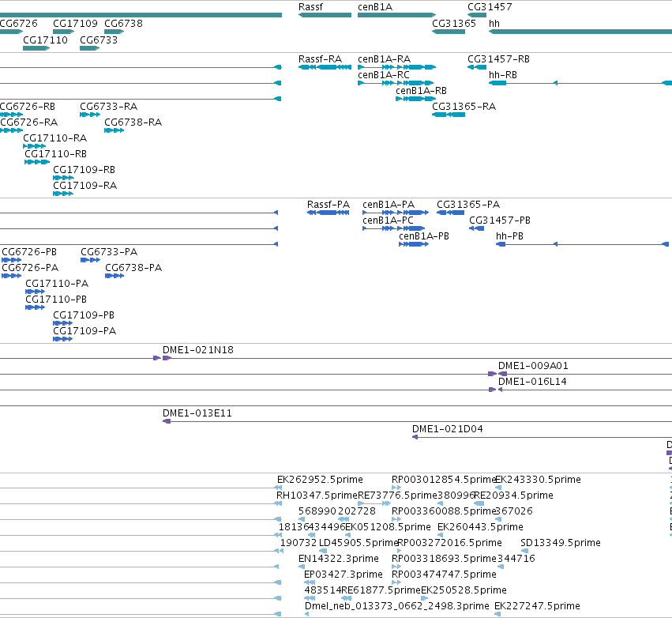
Task: Click the CG17110-RB transcript
Action: point(37,162)
